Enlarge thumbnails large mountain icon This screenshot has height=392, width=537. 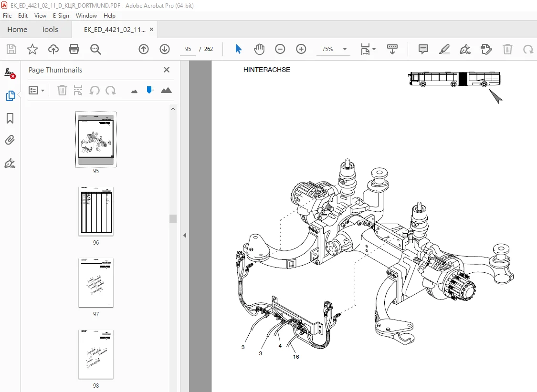[x=166, y=90]
